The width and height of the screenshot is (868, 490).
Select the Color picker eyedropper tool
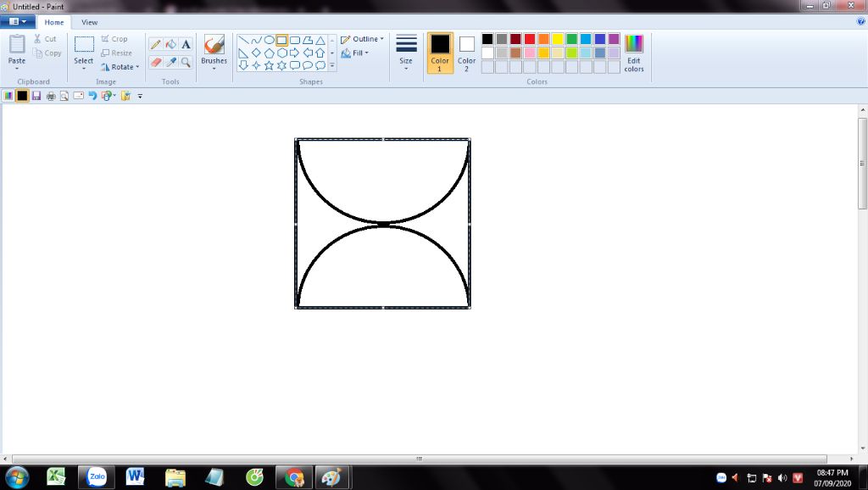pyautogui.click(x=171, y=62)
